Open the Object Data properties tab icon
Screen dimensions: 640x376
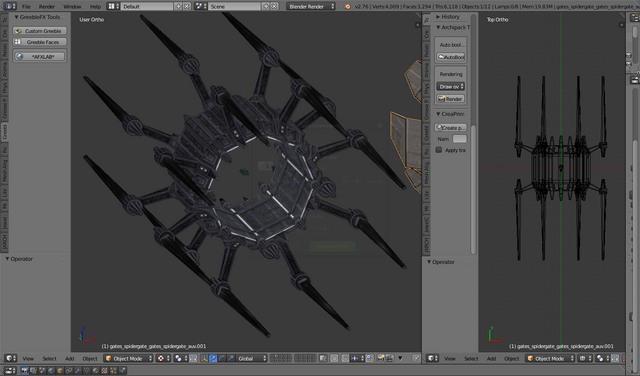coord(87,371)
